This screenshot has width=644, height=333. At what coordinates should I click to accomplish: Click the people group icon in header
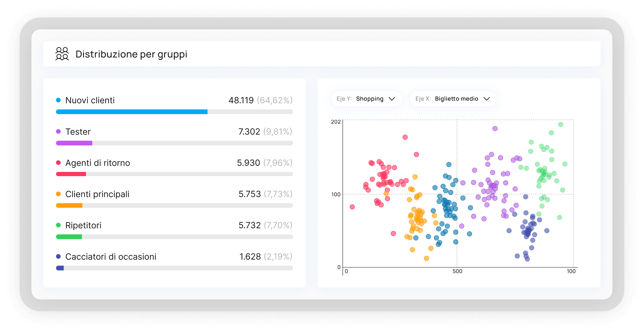click(x=62, y=54)
